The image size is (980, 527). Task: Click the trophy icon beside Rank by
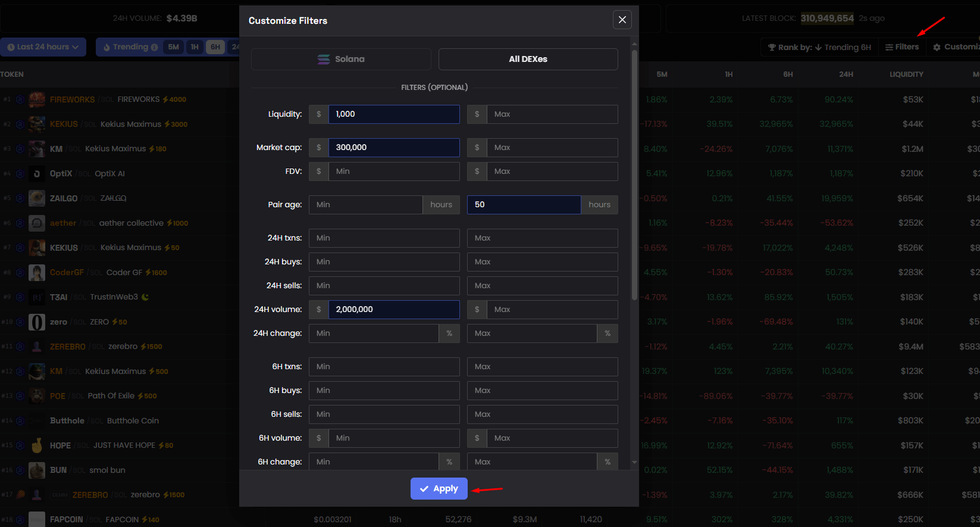pos(772,47)
